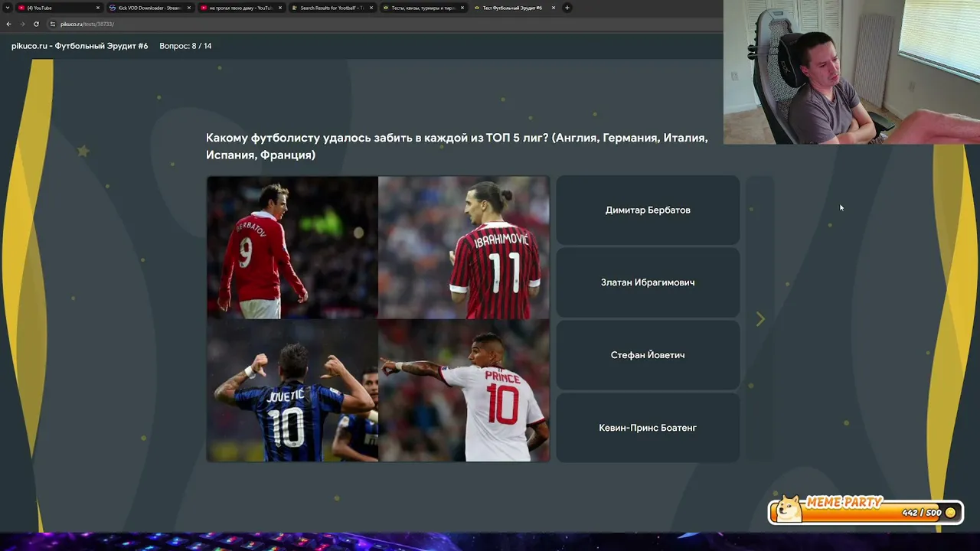Click the 'Вопрос: 8 / 14' counter
The image size is (980, 551).
pos(185,46)
